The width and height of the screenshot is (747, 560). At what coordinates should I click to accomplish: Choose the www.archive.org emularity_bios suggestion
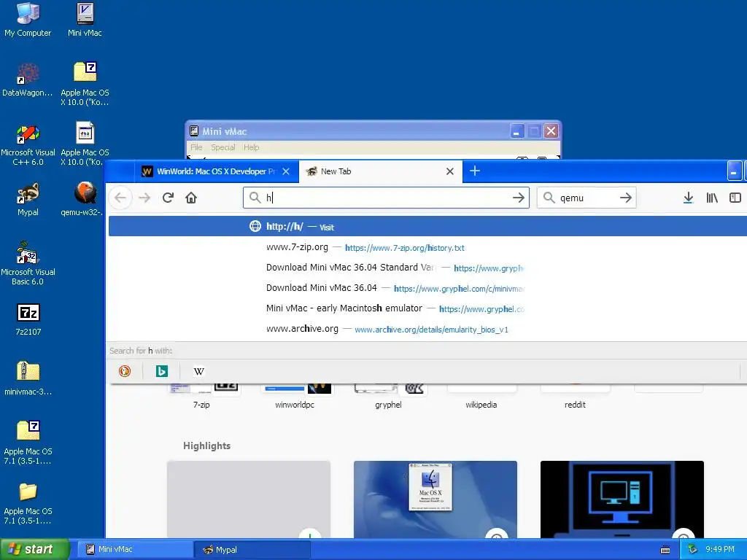(x=427, y=329)
